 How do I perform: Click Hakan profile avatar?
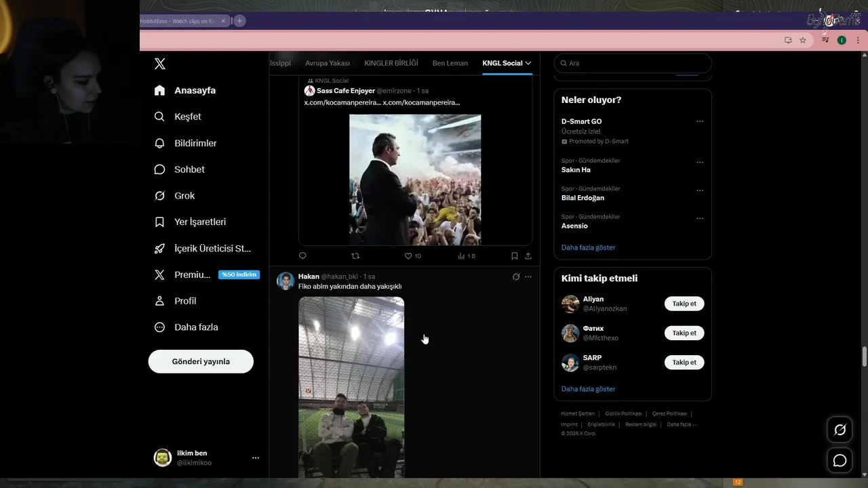pyautogui.click(x=285, y=281)
